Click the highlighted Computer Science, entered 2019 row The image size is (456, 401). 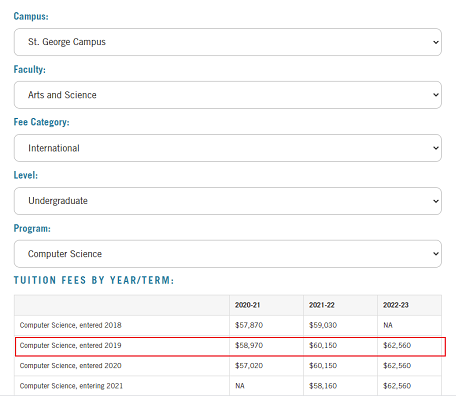coord(230,347)
